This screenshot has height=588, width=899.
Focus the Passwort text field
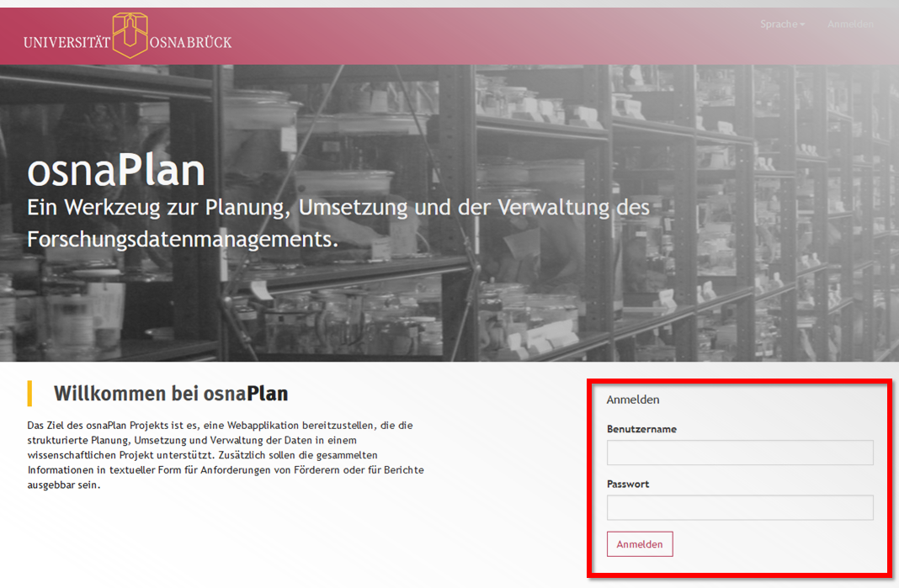pos(739,507)
